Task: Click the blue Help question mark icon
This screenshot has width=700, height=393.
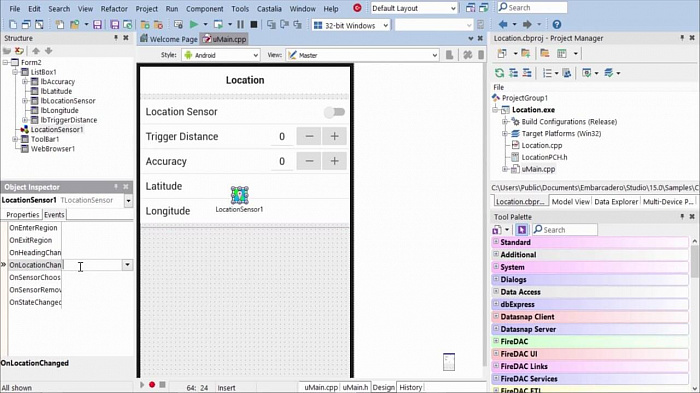Action: coord(557,25)
